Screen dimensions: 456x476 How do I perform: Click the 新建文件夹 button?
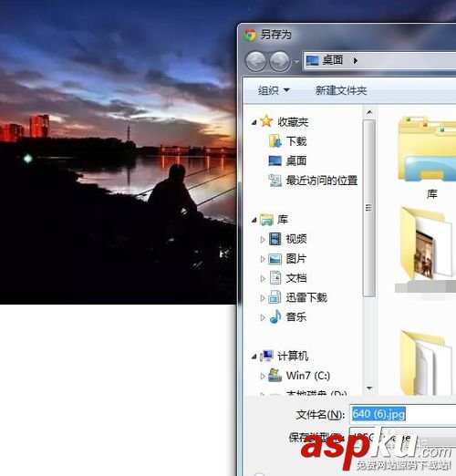(341, 90)
